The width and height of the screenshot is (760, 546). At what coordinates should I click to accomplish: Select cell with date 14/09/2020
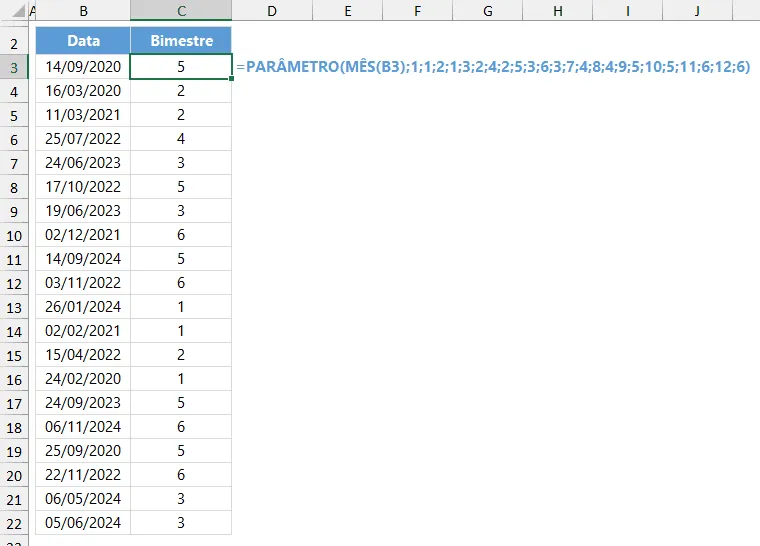(x=83, y=67)
